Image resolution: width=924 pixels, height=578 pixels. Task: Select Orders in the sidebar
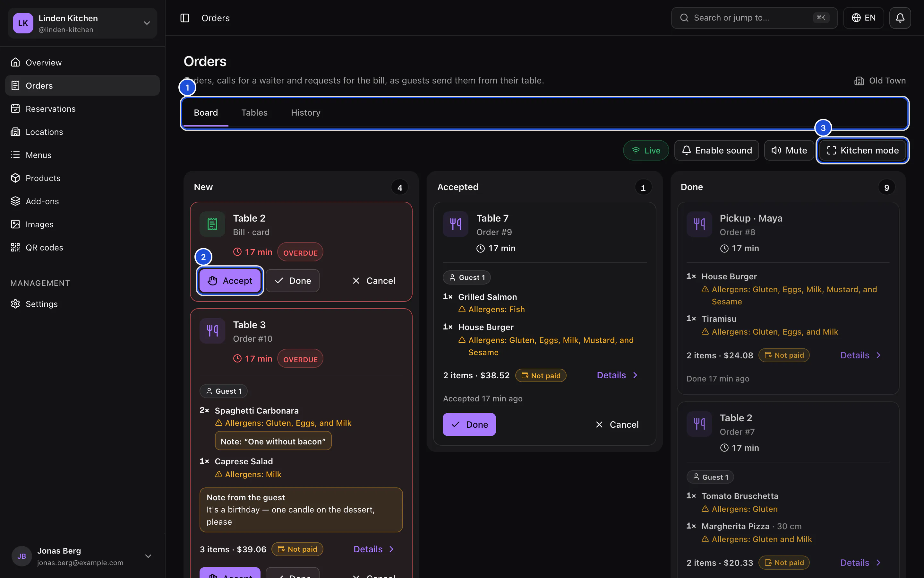(82, 86)
